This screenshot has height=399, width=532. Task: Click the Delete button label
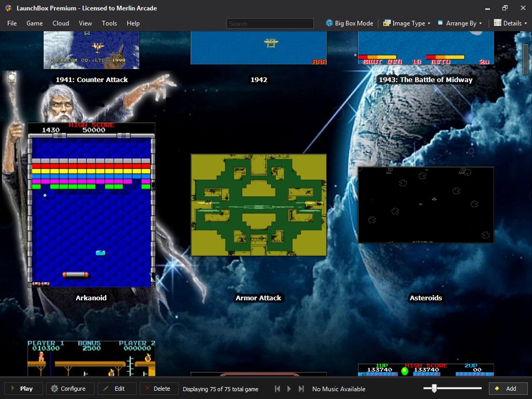(x=162, y=389)
